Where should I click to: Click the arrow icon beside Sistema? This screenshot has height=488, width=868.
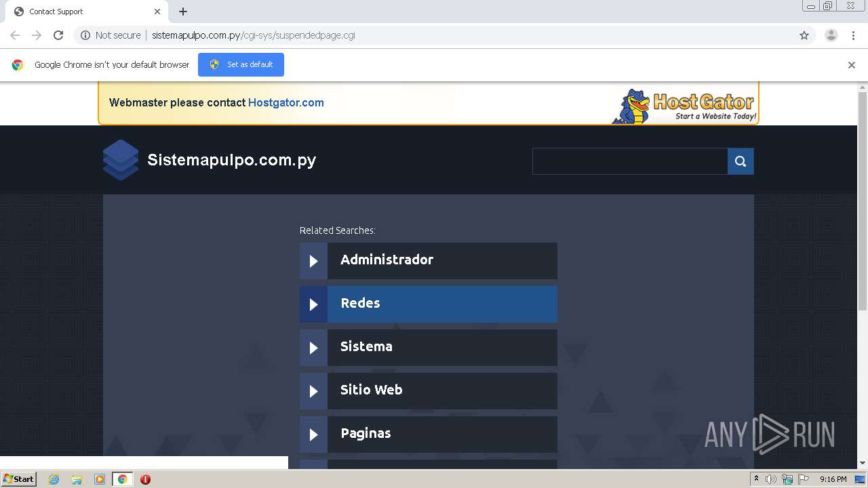coord(313,348)
